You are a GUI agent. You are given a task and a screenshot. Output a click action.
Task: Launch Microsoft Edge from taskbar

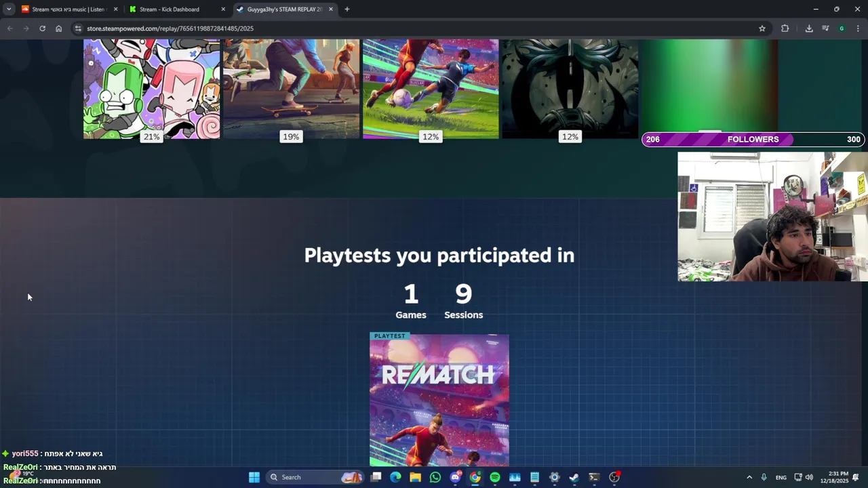click(395, 477)
